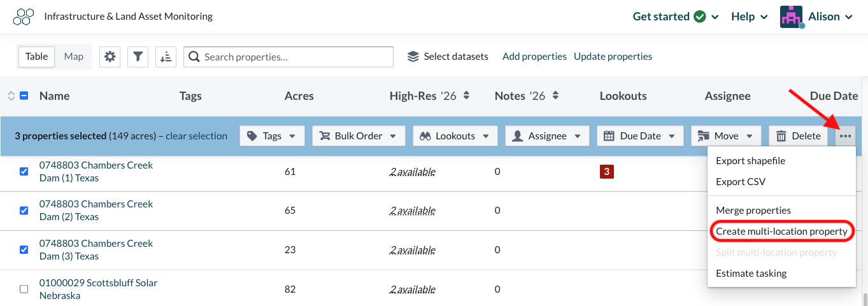Click the Select datasets layers icon

tap(413, 57)
